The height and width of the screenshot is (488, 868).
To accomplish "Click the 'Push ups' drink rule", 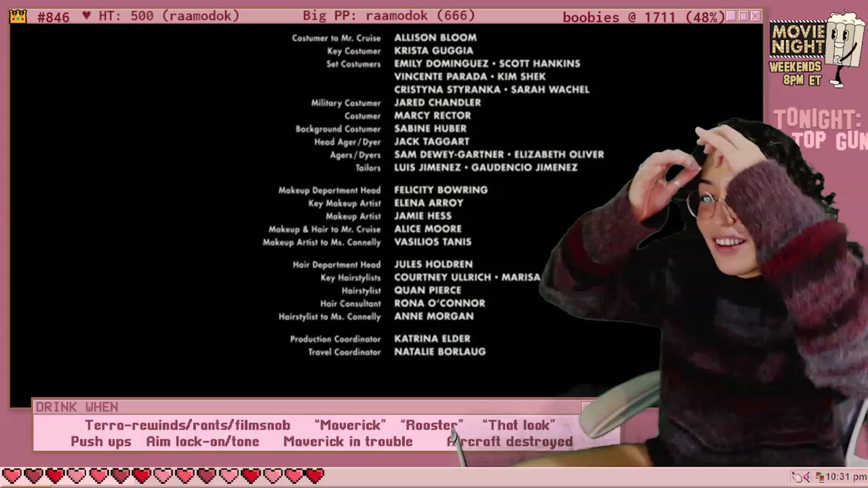I will [x=101, y=441].
